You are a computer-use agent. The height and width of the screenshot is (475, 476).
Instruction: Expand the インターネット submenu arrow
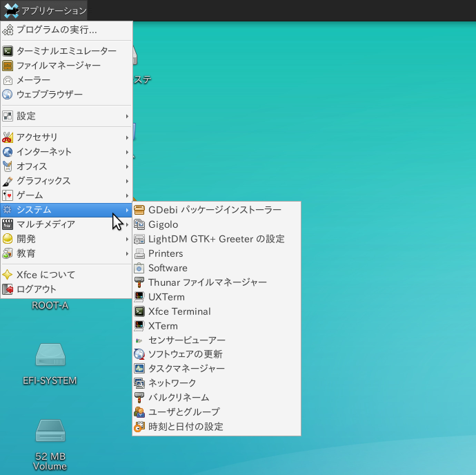pos(127,152)
